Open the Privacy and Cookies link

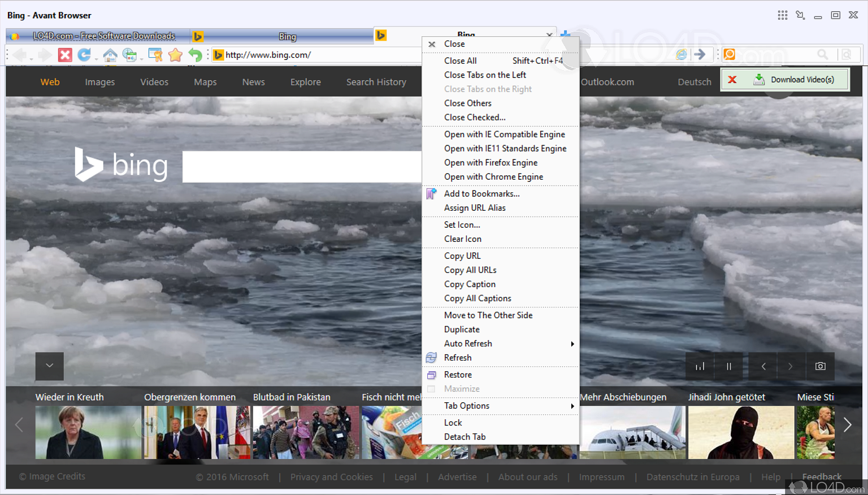pos(331,477)
